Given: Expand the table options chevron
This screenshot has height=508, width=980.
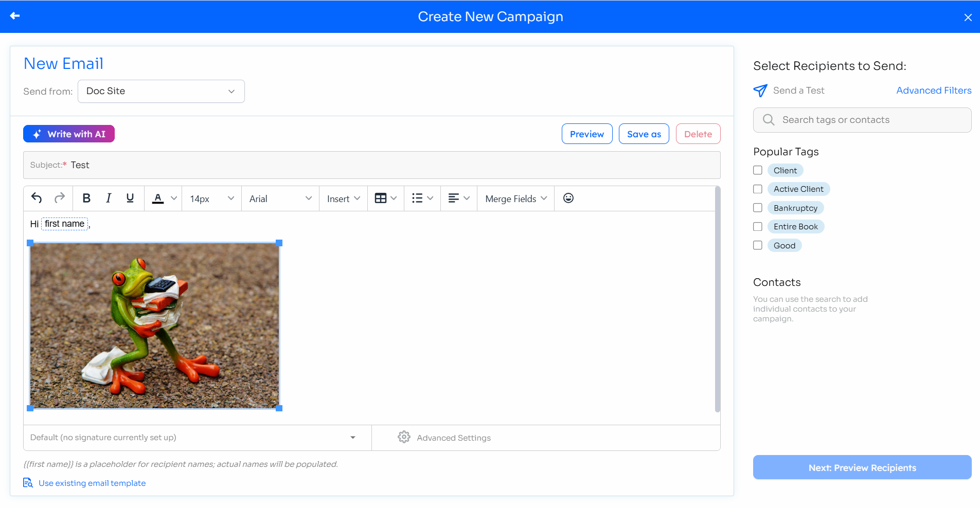Looking at the screenshot, I should [x=394, y=198].
